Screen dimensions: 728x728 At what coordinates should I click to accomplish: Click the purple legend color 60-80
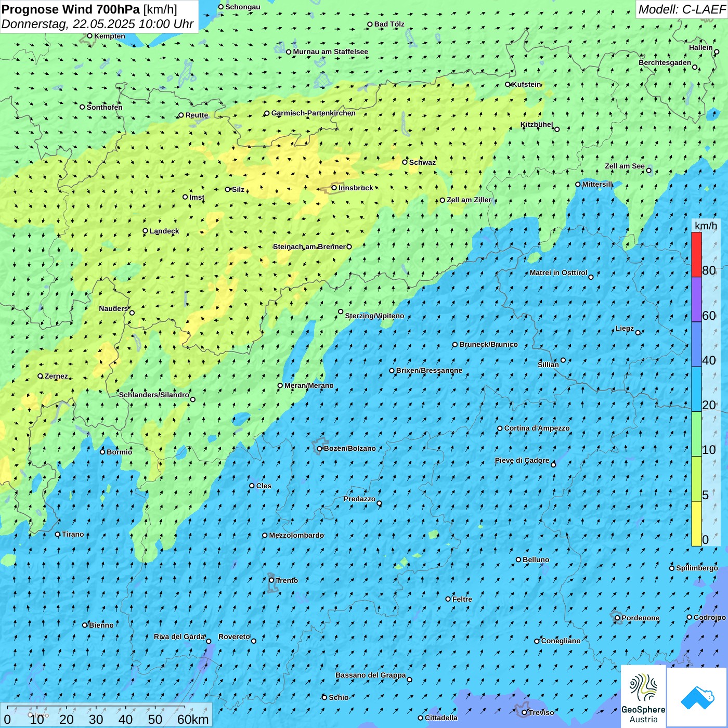coord(696,300)
